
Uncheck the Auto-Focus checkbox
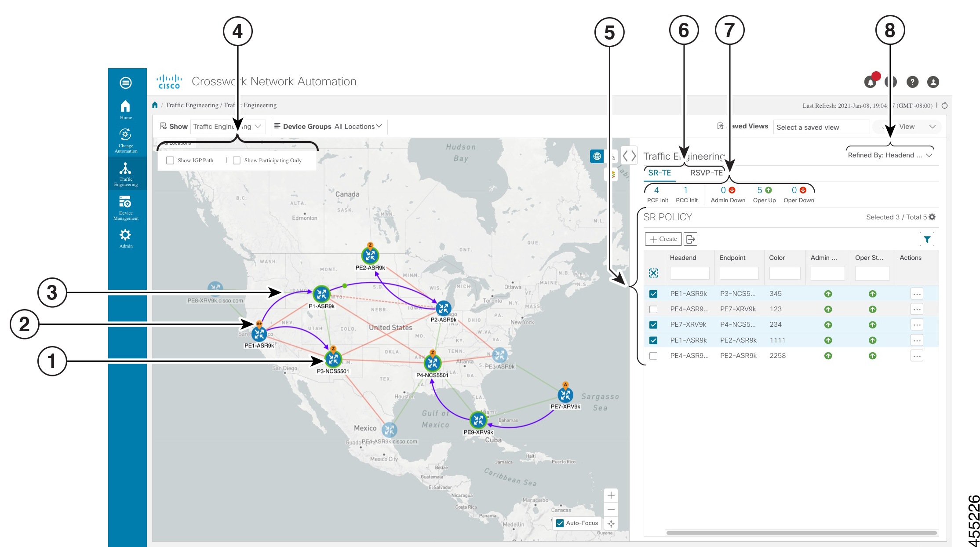click(560, 523)
